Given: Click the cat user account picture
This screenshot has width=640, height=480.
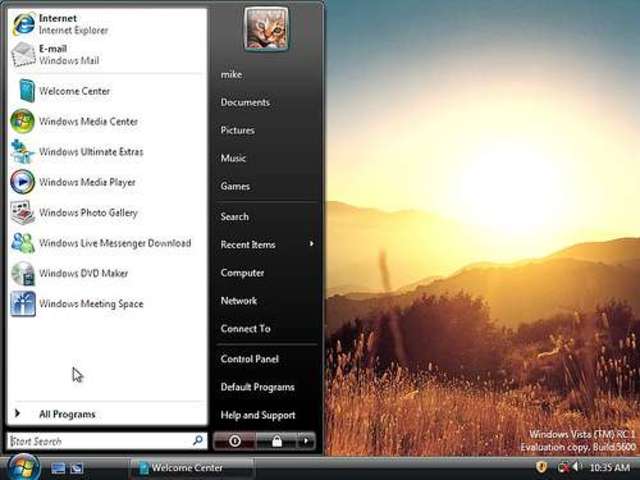Looking at the screenshot, I should [x=266, y=29].
